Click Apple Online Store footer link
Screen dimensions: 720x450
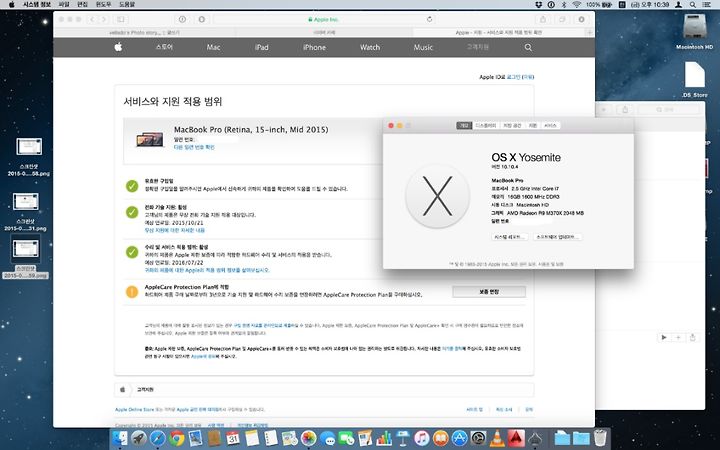pos(135,410)
